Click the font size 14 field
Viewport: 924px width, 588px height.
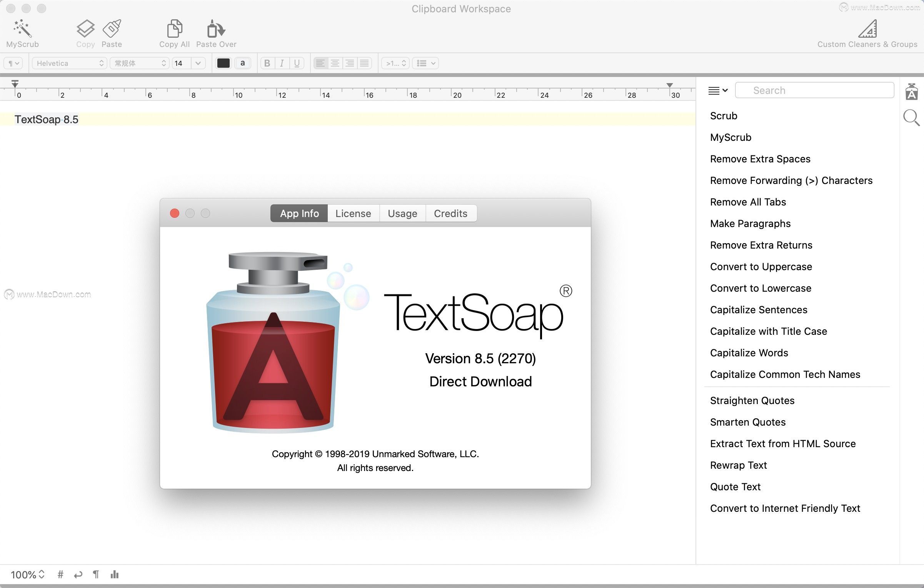click(x=182, y=63)
